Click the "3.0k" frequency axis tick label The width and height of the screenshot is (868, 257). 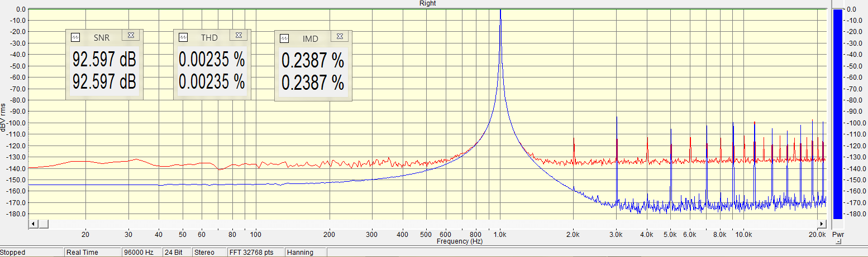click(617, 235)
